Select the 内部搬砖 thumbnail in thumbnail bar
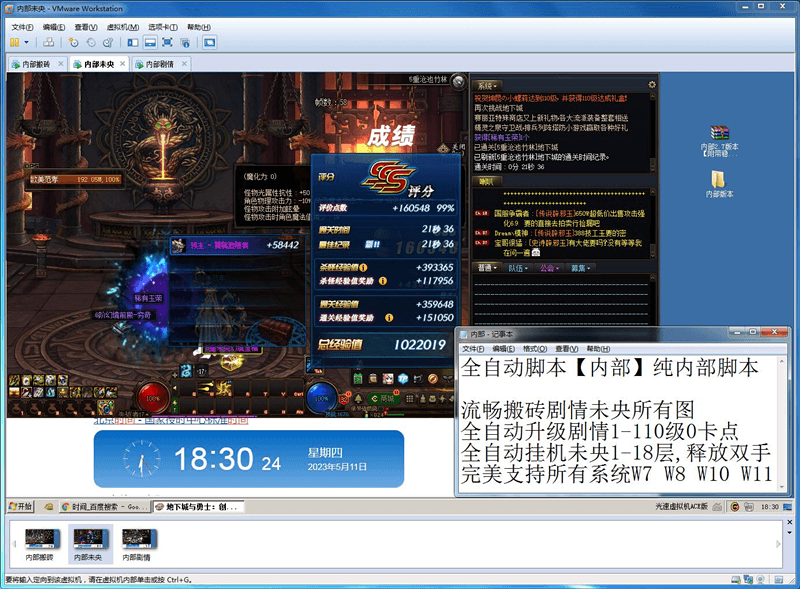Image resolution: width=800 pixels, height=589 pixels. pos(40,544)
